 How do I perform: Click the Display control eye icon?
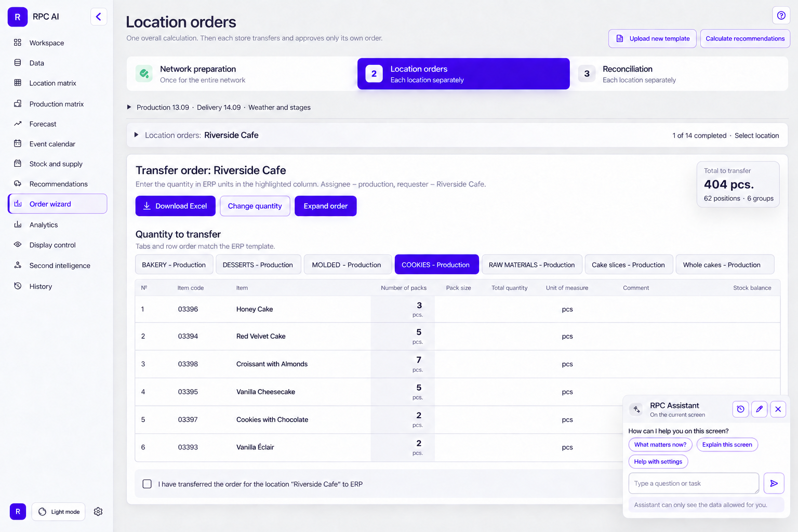click(18, 245)
